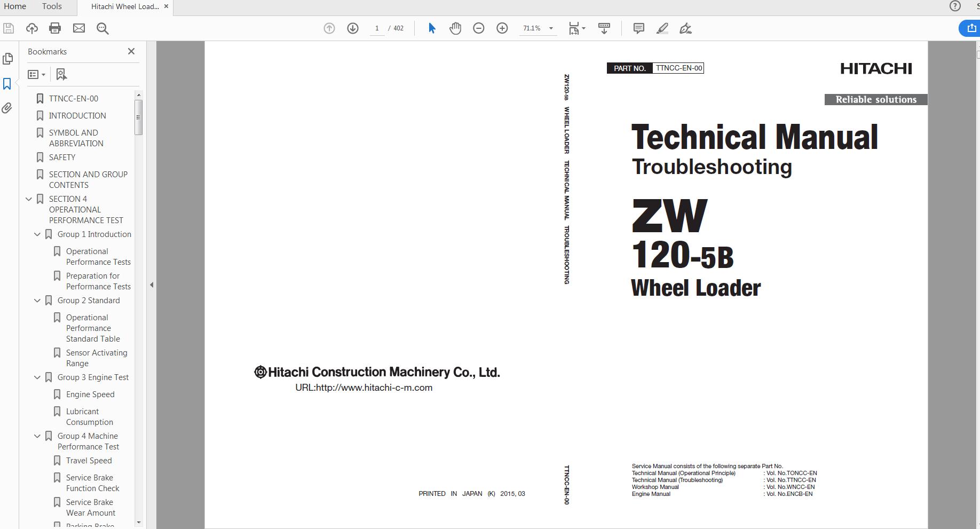Collapse the SECTION 4 OPERATIONAL PERFORMANCE TEST bookmark
The width and height of the screenshot is (980, 529).
tap(28, 199)
